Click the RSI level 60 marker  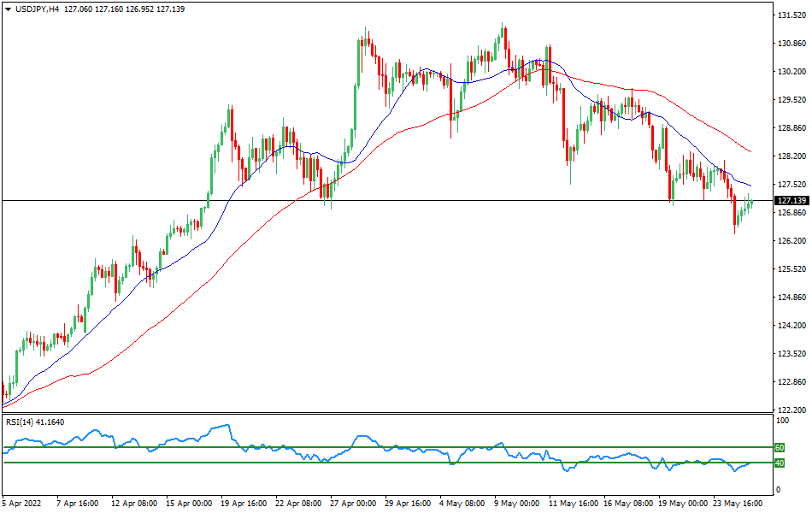779,446
